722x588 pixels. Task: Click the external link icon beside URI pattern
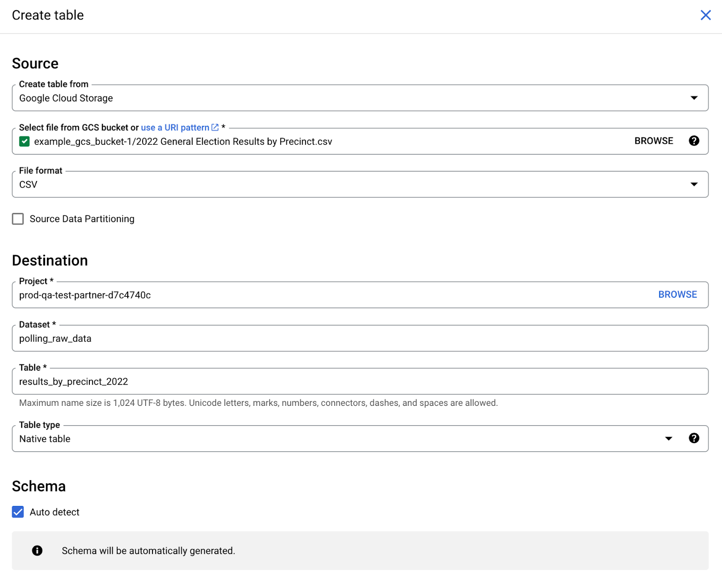click(x=215, y=128)
